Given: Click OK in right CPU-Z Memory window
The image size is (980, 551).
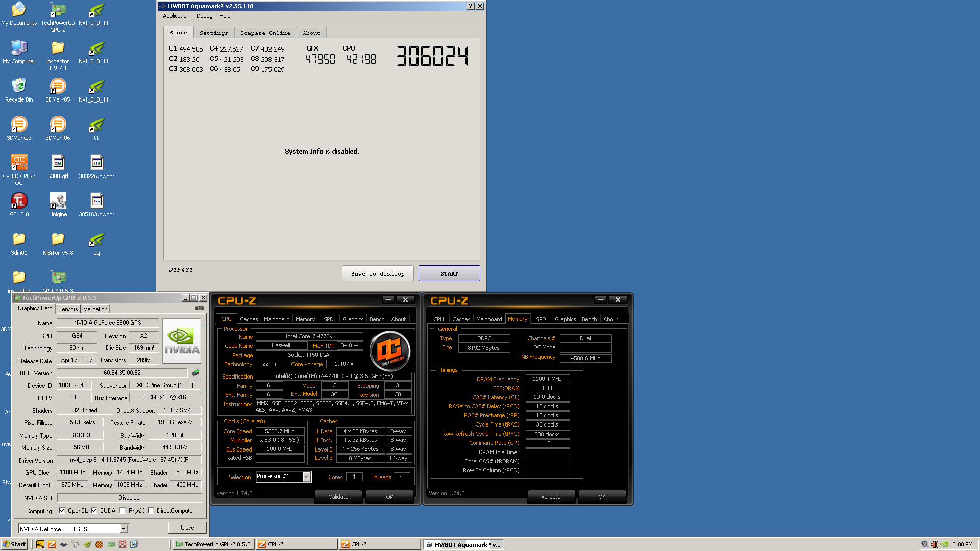Looking at the screenshot, I should (x=602, y=497).
